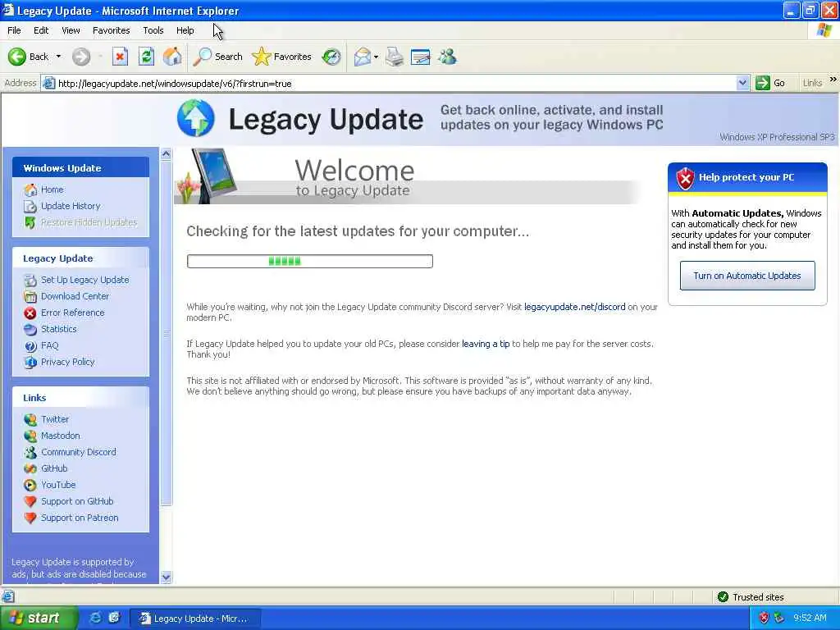840x630 pixels.
Task: Click the Support on Patreon heart icon
Action: pyautogui.click(x=30, y=518)
